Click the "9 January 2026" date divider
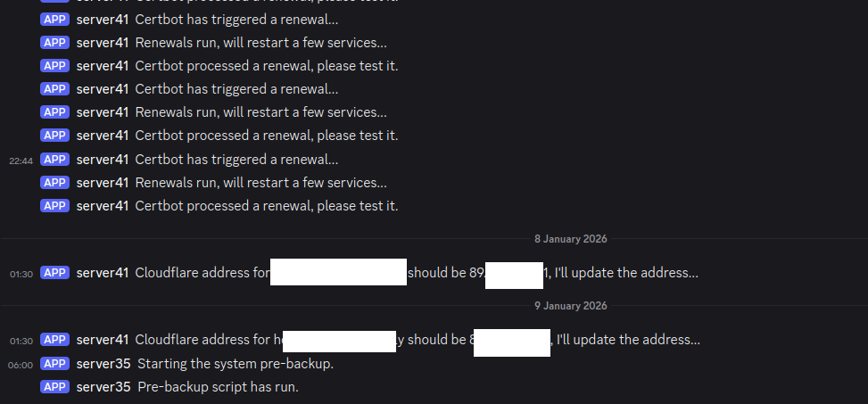This screenshot has width=868, height=404. 571,306
